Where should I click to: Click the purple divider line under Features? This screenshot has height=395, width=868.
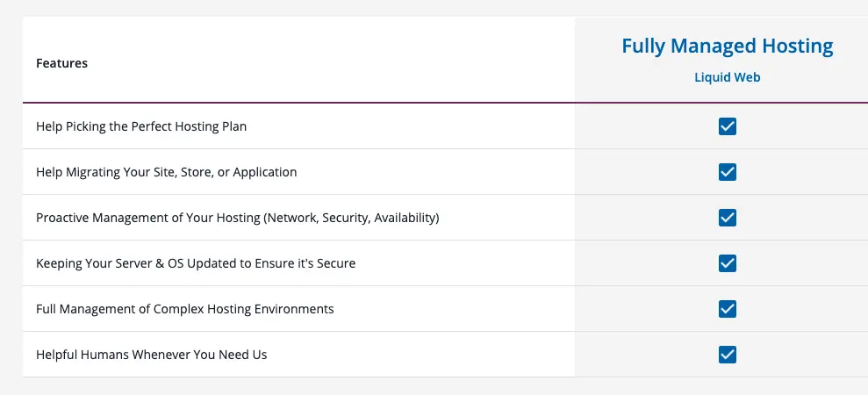pos(445,103)
